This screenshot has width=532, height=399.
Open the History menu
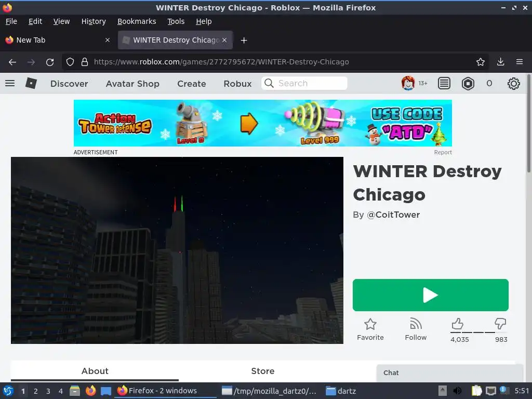coord(94,21)
